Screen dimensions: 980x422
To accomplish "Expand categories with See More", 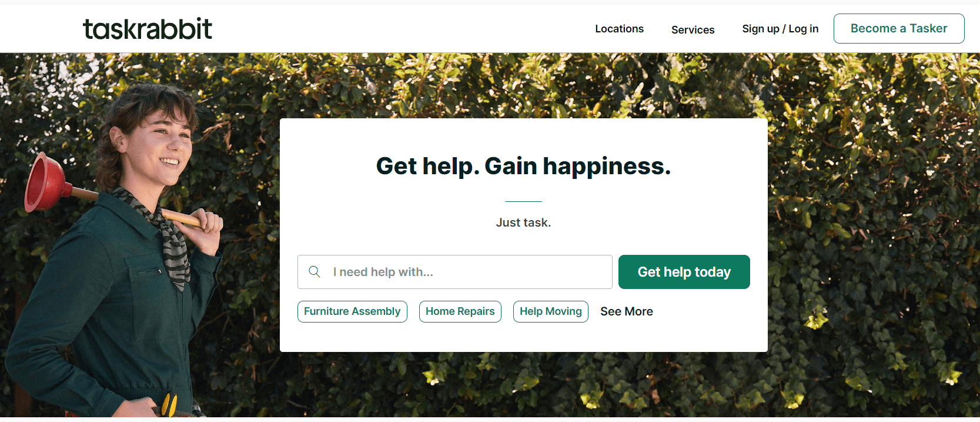I will click(627, 311).
